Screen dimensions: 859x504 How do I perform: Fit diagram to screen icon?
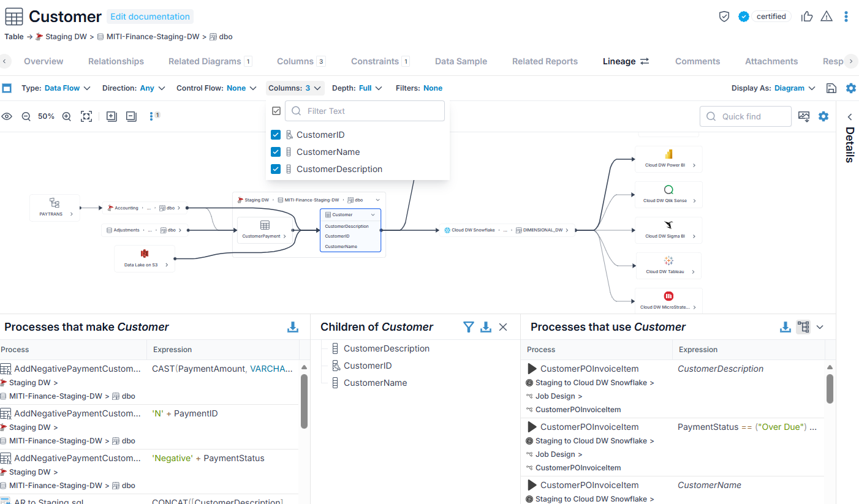(x=86, y=116)
